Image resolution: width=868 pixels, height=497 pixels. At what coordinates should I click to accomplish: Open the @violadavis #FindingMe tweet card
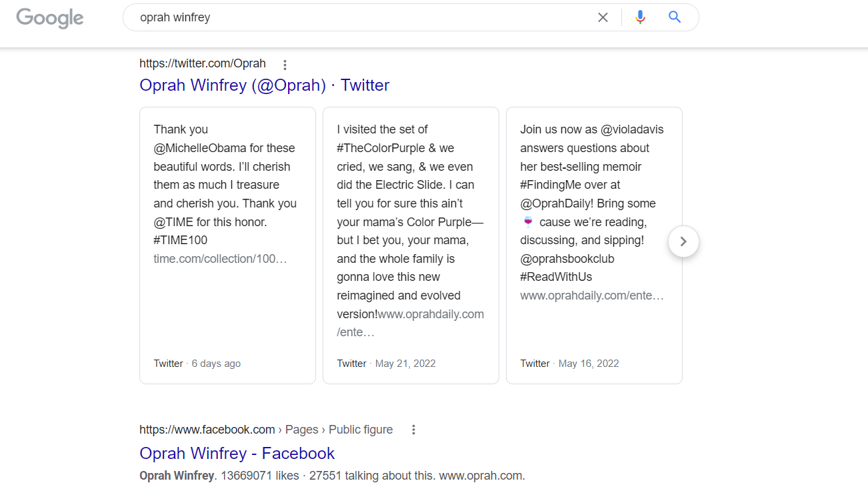coord(594,245)
